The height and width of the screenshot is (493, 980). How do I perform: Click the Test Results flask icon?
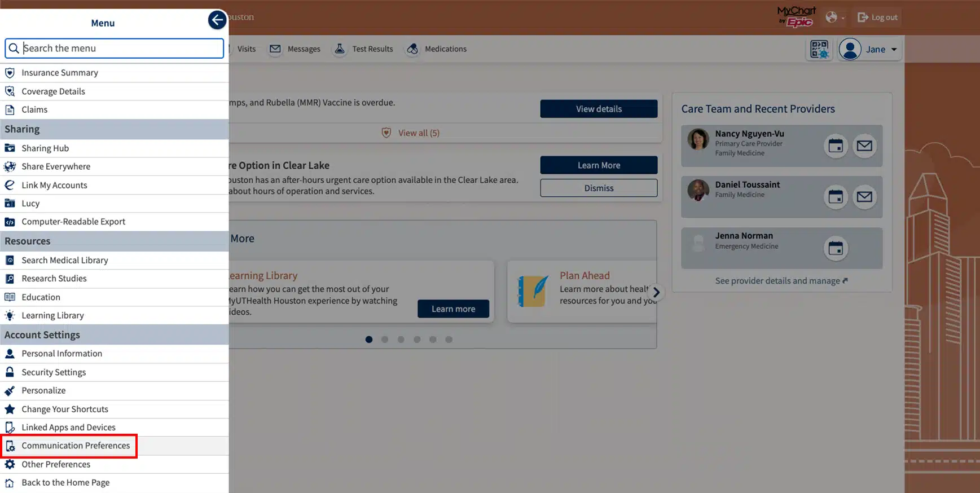pyautogui.click(x=340, y=49)
